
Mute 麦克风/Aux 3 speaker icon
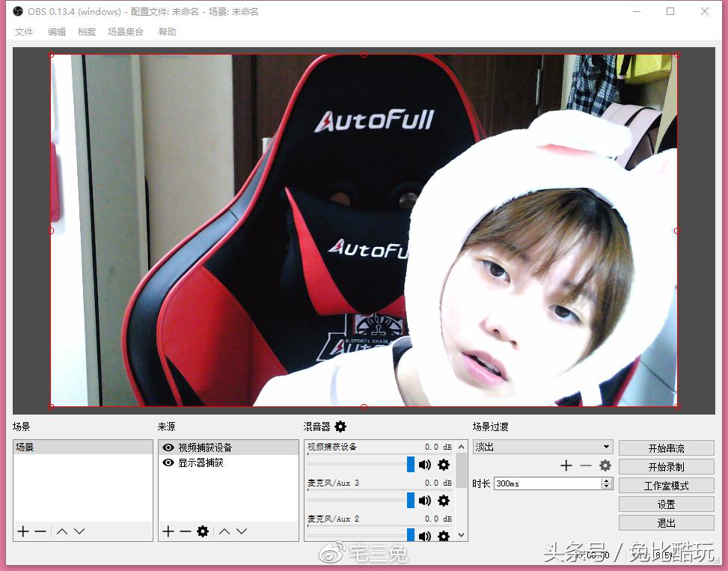(x=425, y=501)
